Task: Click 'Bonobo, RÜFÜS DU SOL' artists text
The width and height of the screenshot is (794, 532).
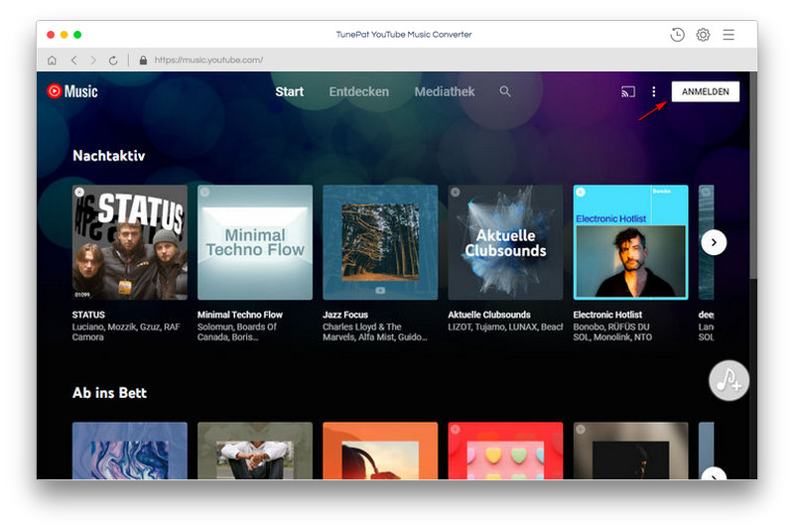Action: coord(612,332)
